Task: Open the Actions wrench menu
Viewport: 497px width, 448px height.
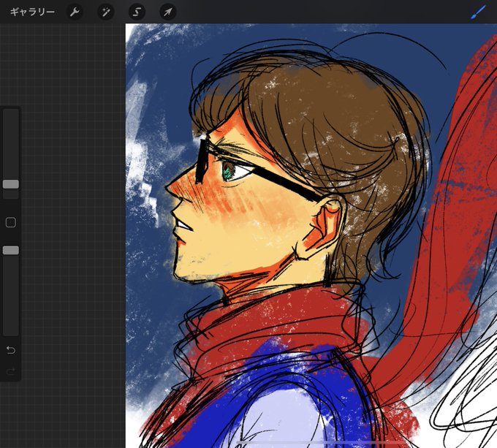Action: coord(75,12)
